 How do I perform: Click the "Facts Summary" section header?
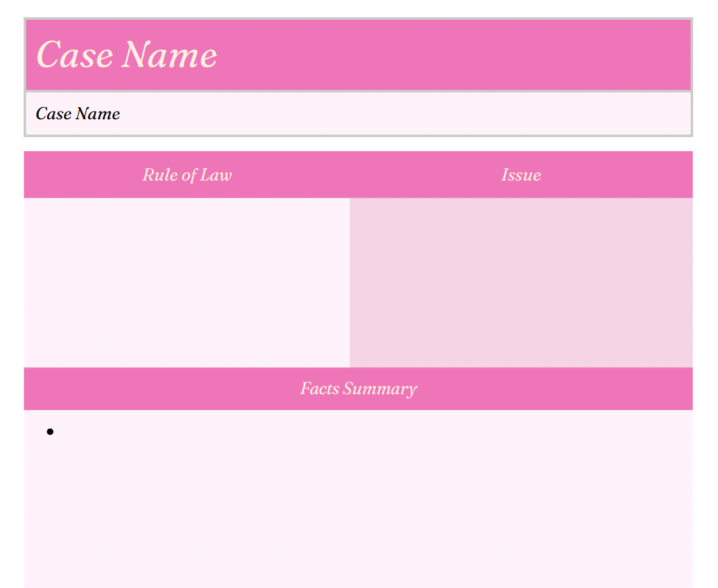[x=358, y=388]
